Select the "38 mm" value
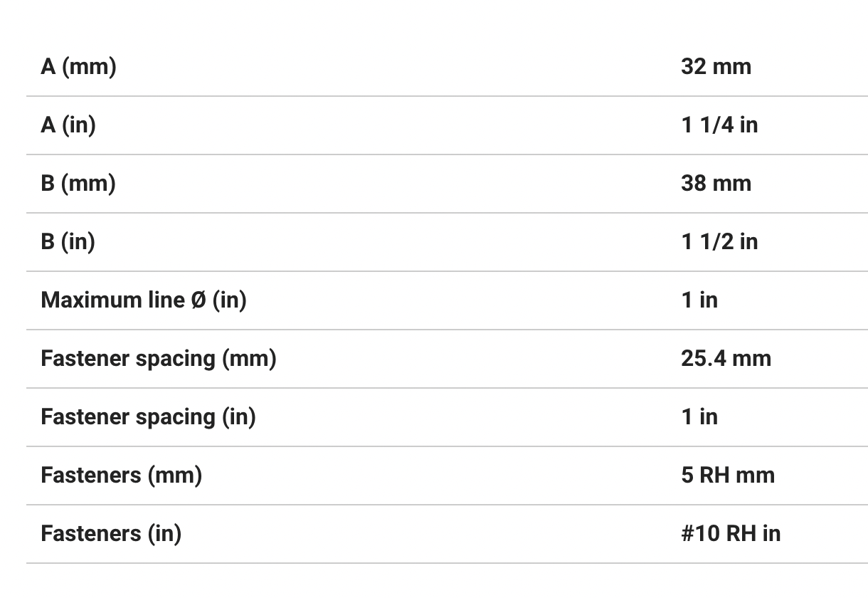The height and width of the screenshot is (598, 868). coord(715,184)
